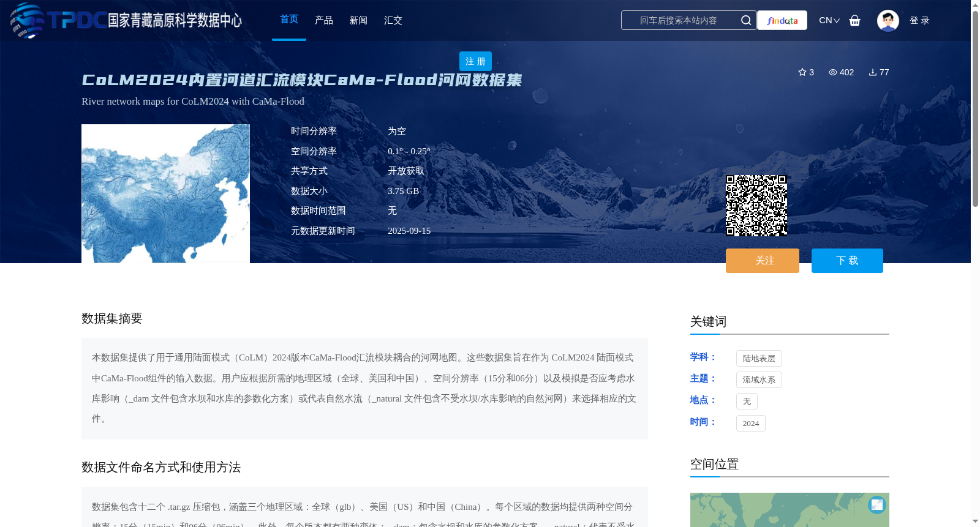This screenshot has height=527, width=980.
Task: Click the 数据文件命名方式和使用方法 heading
Action: point(161,467)
